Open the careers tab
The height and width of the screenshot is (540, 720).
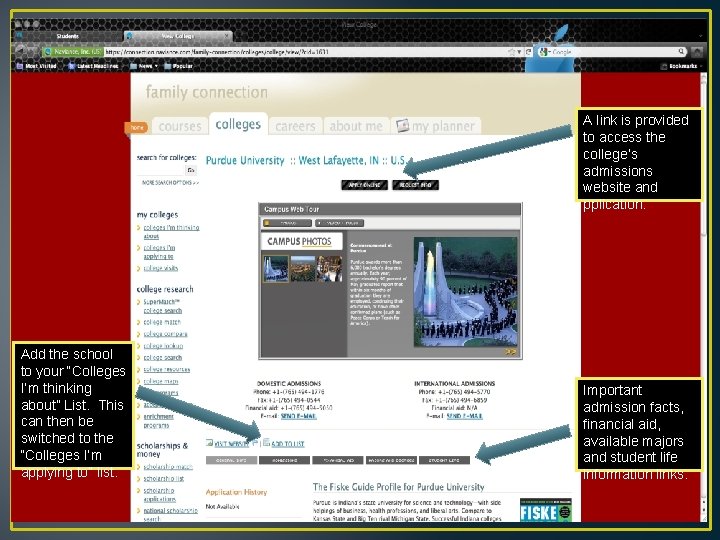[295, 126]
